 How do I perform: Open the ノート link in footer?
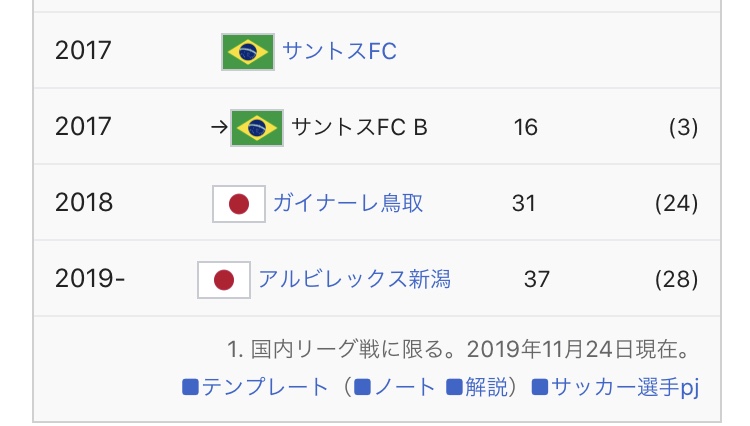pos(404,387)
